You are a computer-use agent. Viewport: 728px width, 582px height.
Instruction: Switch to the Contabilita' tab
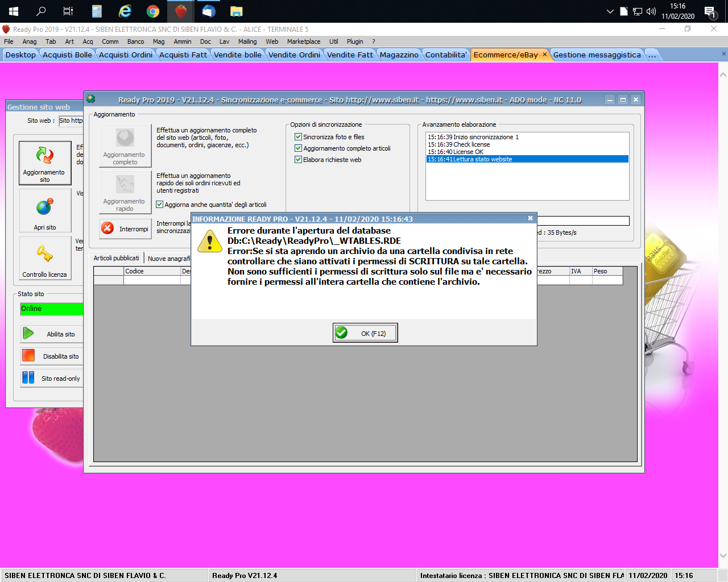pos(446,55)
